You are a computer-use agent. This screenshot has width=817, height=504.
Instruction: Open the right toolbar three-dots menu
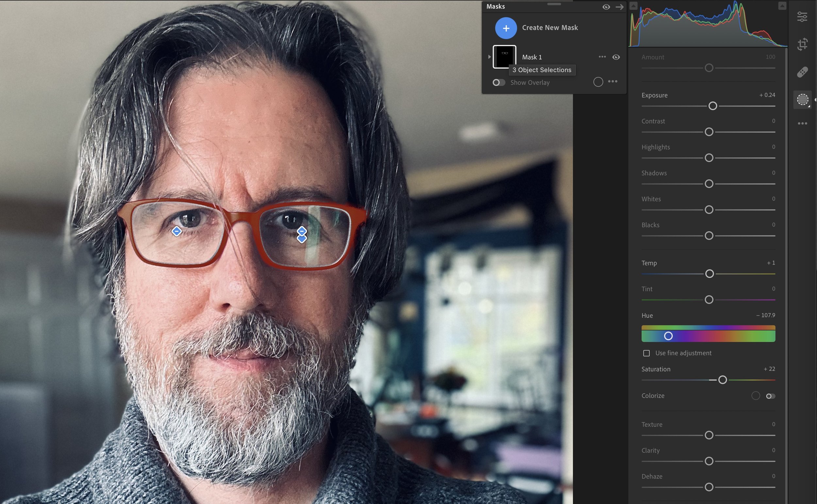coord(802,123)
